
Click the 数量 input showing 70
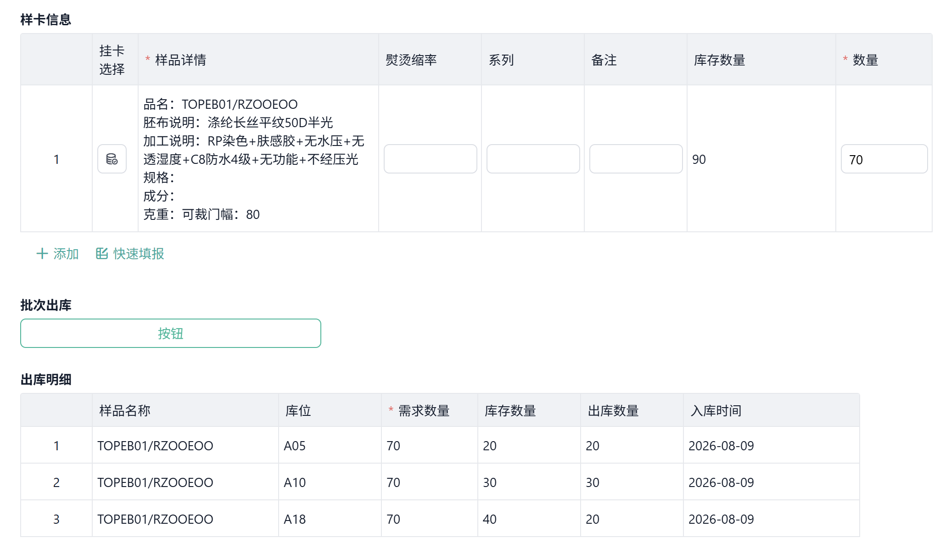884,159
